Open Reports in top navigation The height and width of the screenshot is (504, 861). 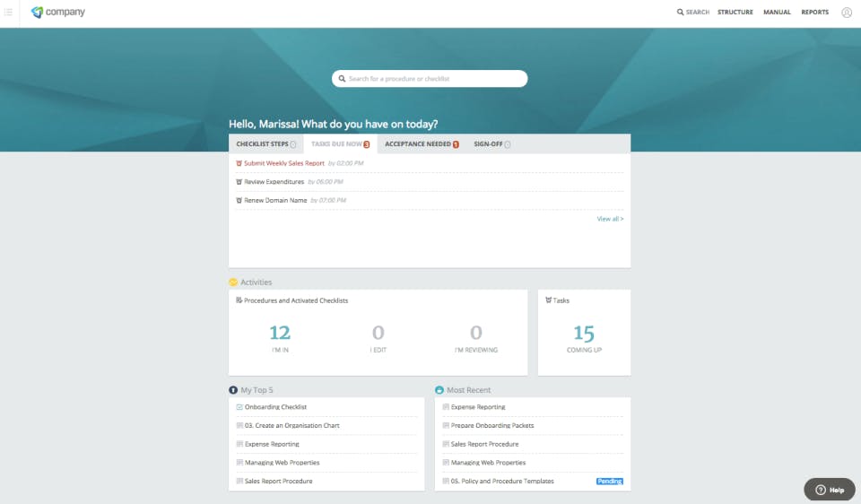[815, 12]
